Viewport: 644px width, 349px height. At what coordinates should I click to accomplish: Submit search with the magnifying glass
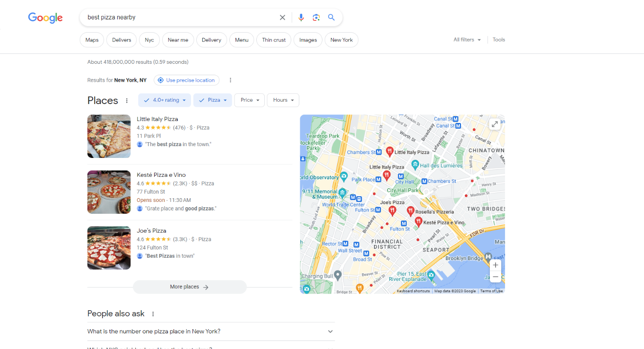[x=331, y=17]
